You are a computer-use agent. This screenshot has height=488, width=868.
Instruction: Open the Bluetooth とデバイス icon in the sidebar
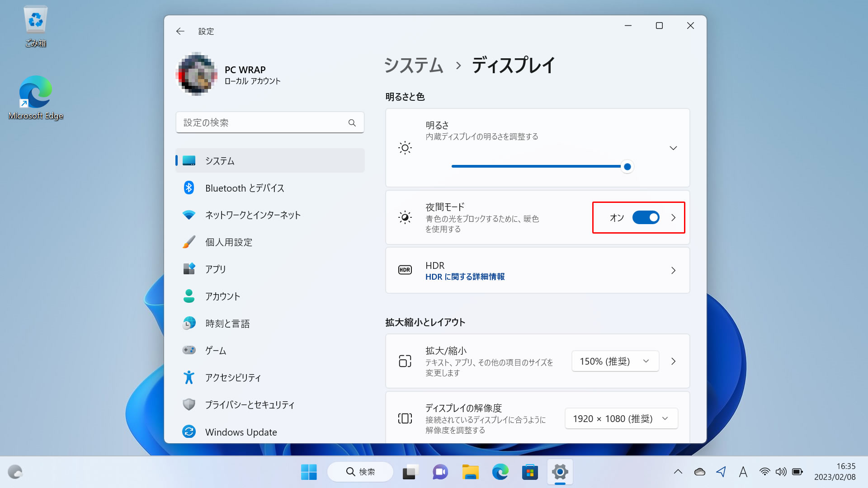coord(189,188)
